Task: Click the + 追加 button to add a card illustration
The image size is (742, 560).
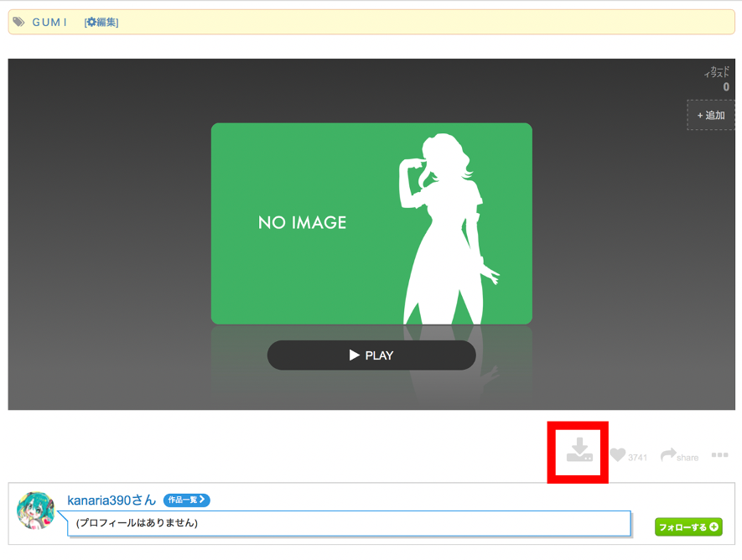Action: pos(711,115)
